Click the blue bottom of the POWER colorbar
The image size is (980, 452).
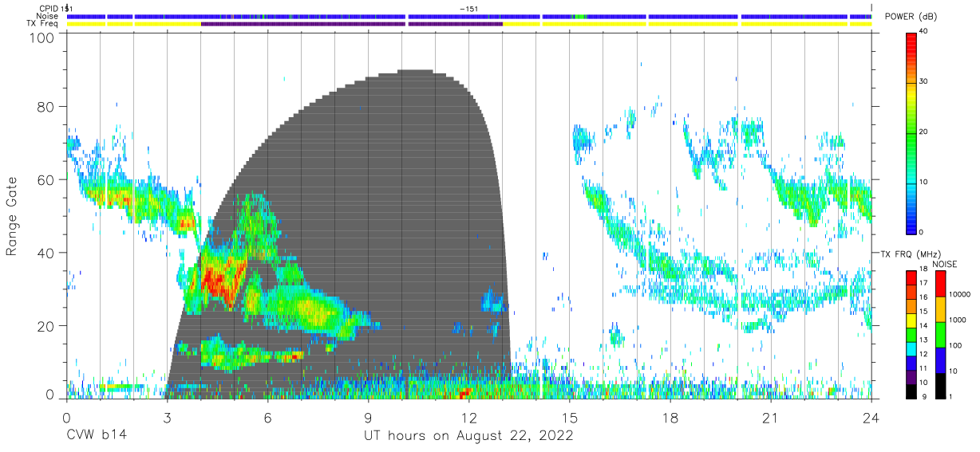tap(912, 225)
